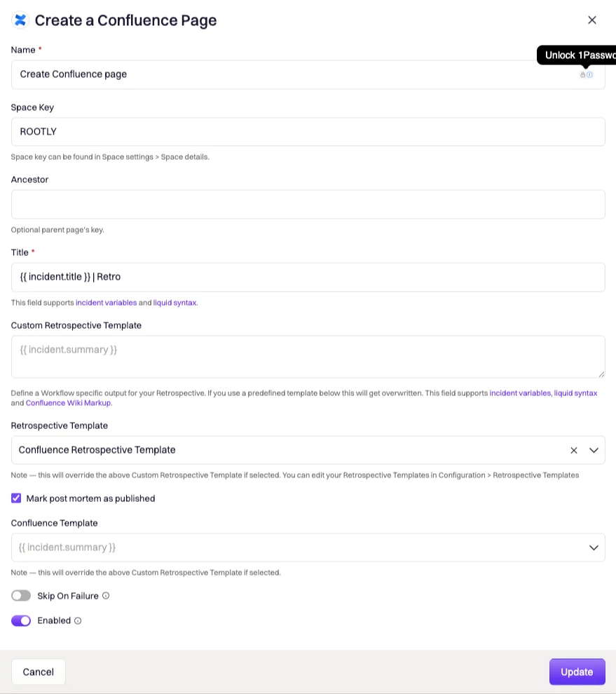Turn on the Skip On Failure toggle
The height and width of the screenshot is (694, 616).
pyautogui.click(x=21, y=596)
